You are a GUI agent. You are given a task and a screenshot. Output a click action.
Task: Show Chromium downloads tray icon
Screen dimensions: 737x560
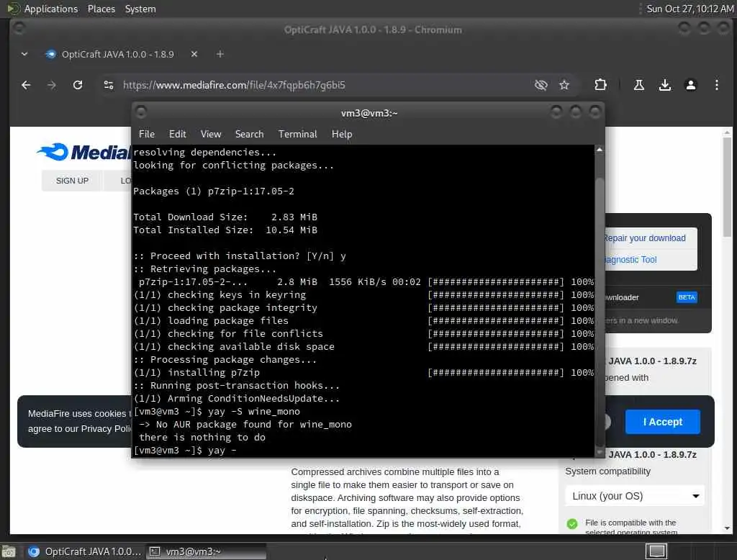pyautogui.click(x=664, y=85)
